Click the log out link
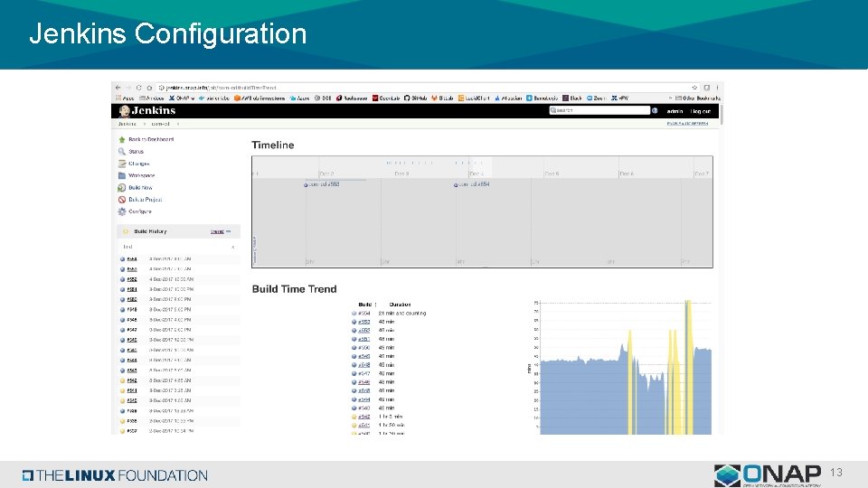868x488 pixels. click(x=700, y=111)
